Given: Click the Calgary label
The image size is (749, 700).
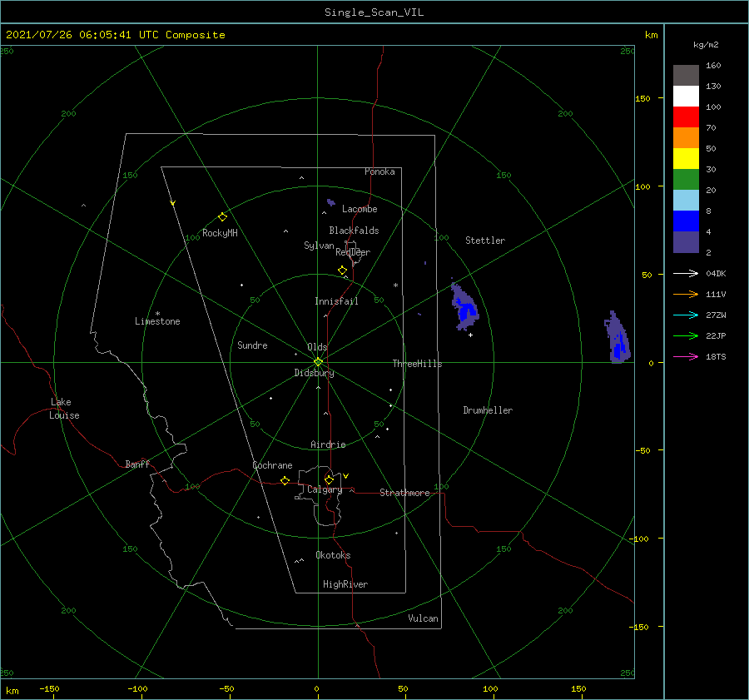Looking at the screenshot, I should 325,489.
